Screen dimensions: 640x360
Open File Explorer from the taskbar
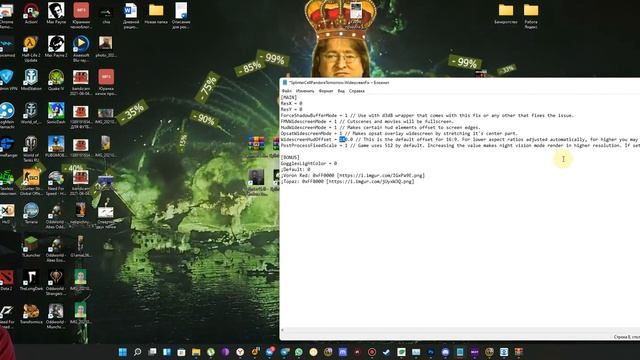(x=196, y=352)
